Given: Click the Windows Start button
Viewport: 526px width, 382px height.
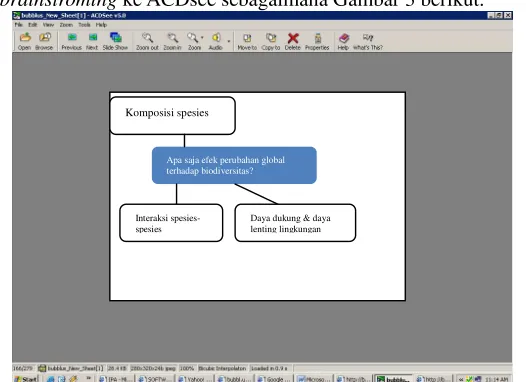Looking at the screenshot, I should pos(26,379).
